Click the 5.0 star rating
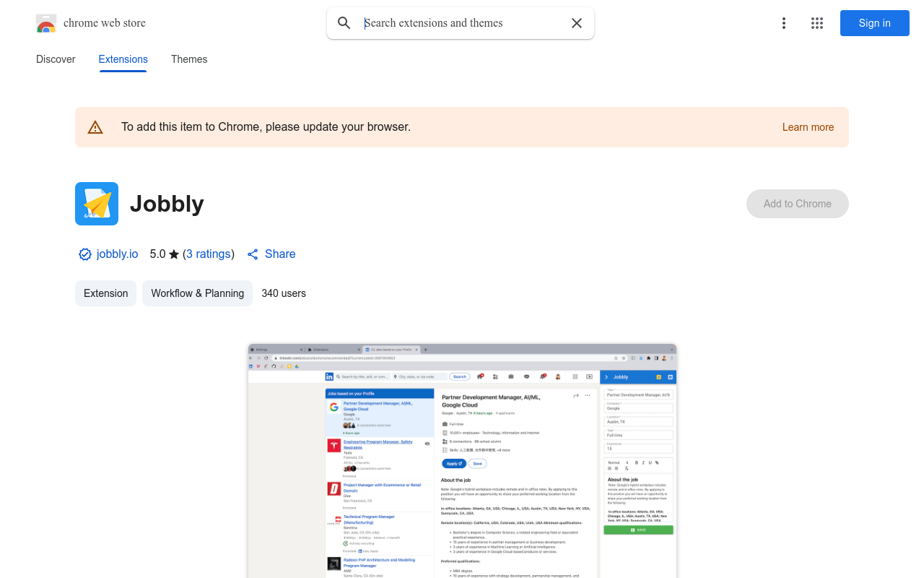The height and width of the screenshot is (578, 924). click(165, 254)
